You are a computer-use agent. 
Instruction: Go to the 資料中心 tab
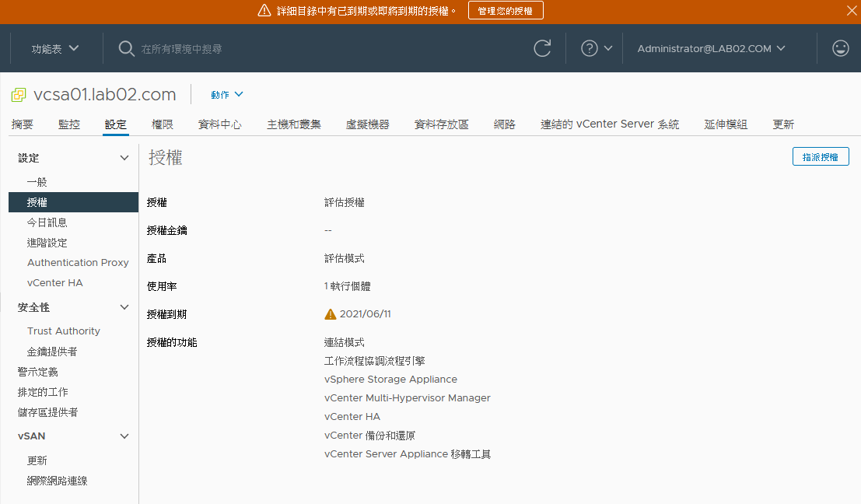tap(219, 124)
